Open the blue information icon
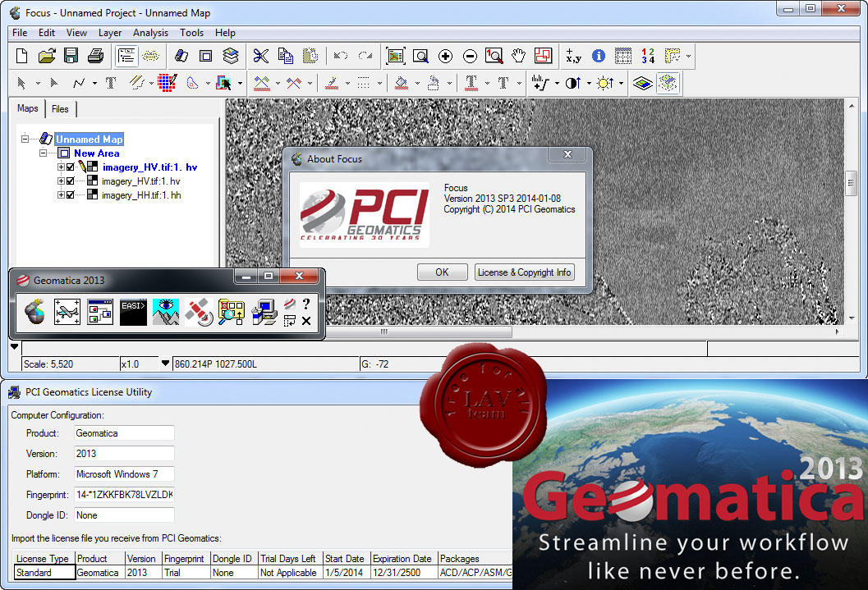The image size is (868, 590). tap(599, 56)
